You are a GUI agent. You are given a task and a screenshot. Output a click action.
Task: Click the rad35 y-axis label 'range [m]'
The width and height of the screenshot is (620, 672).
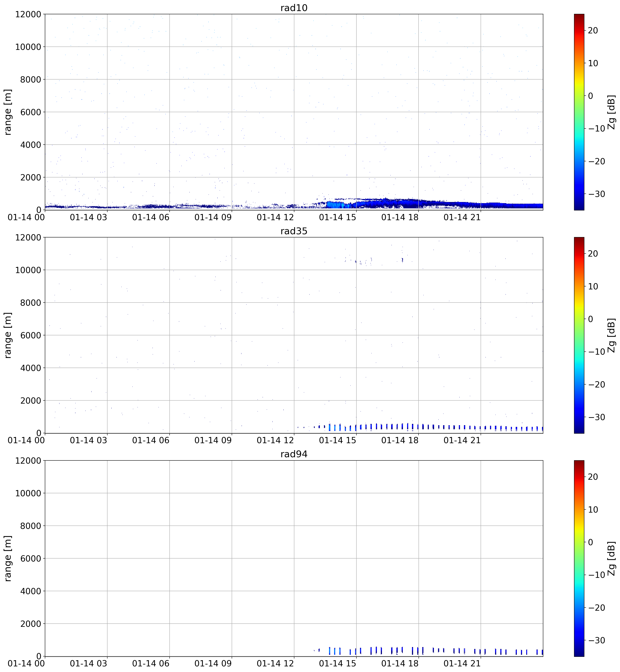pyautogui.click(x=8, y=335)
